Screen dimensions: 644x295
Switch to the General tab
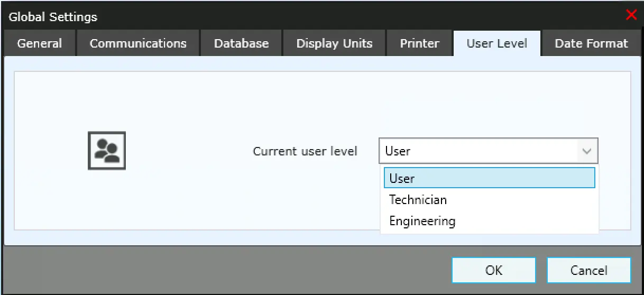(x=40, y=43)
